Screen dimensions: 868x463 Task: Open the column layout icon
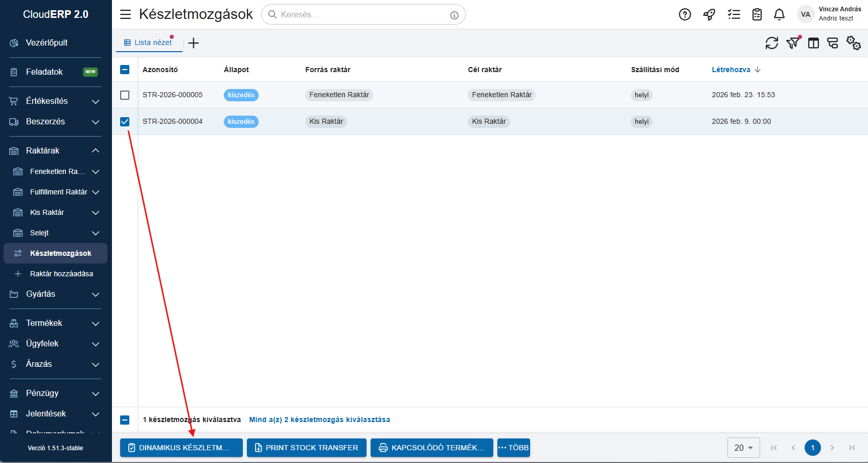[x=813, y=43]
